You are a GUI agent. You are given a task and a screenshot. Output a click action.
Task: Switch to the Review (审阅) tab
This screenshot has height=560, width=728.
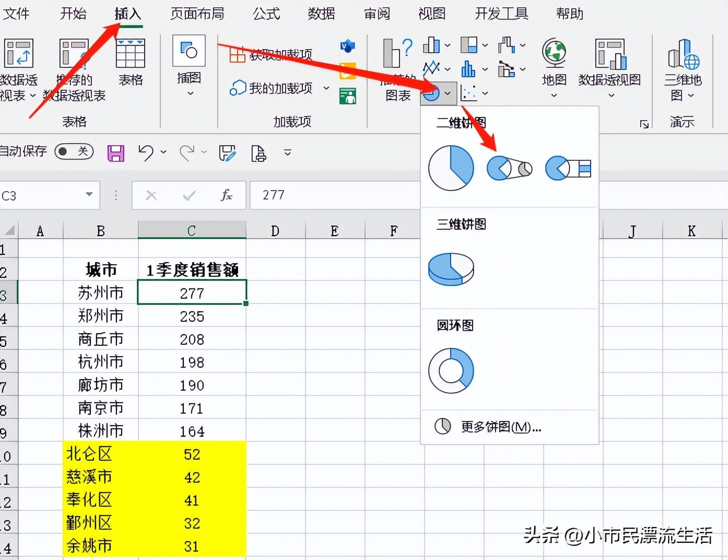[x=377, y=14]
